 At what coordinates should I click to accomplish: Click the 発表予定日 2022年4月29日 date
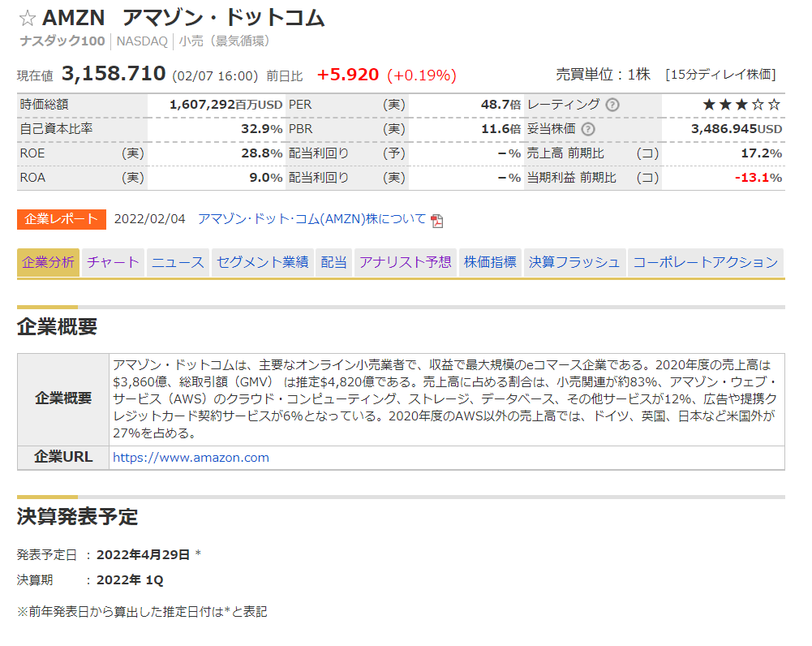(x=143, y=555)
